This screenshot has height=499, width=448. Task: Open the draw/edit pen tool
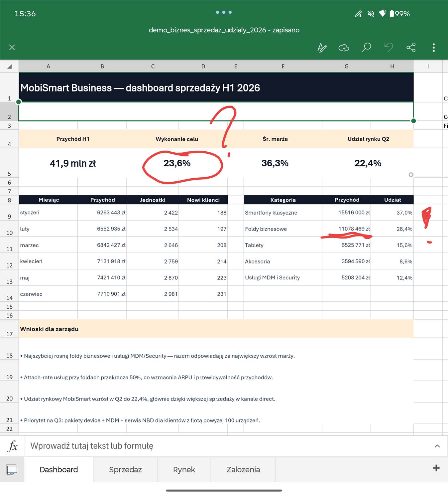point(322,48)
